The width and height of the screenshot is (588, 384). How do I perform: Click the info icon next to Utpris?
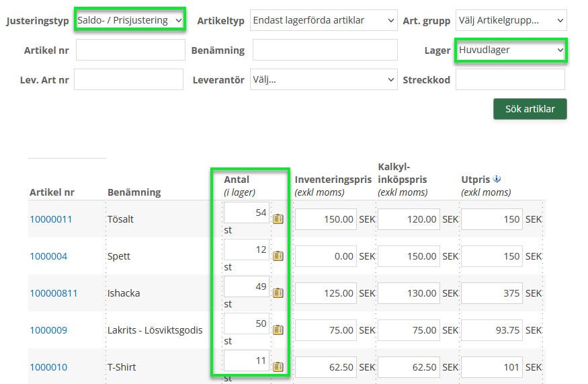click(x=497, y=179)
